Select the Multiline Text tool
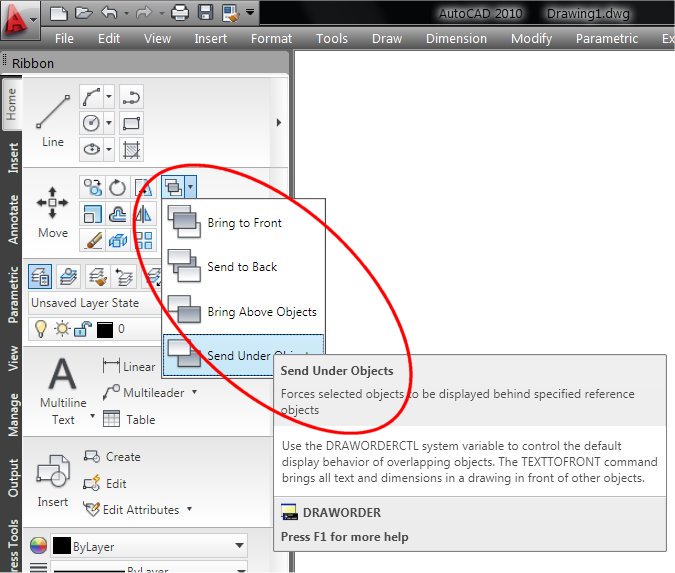 click(63, 391)
